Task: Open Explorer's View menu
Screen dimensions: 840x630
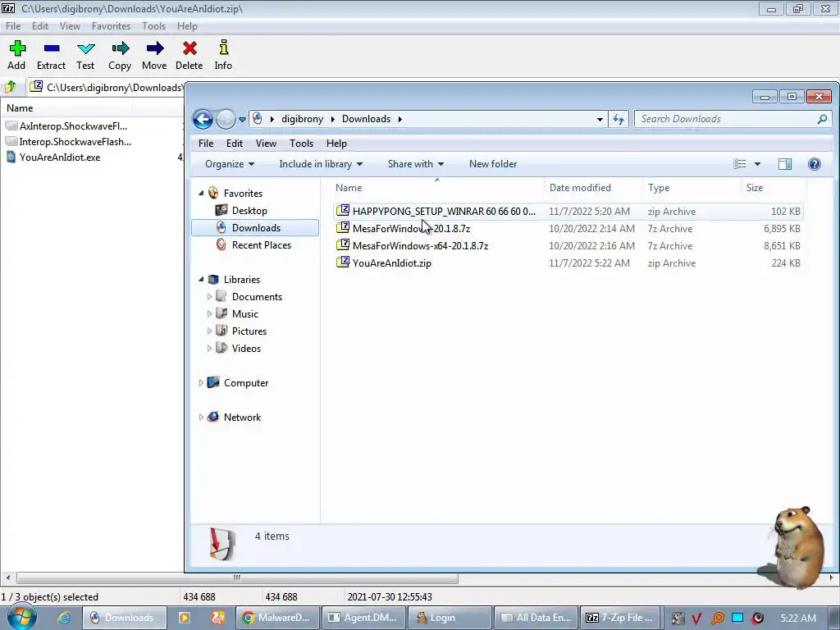Action: click(x=266, y=143)
